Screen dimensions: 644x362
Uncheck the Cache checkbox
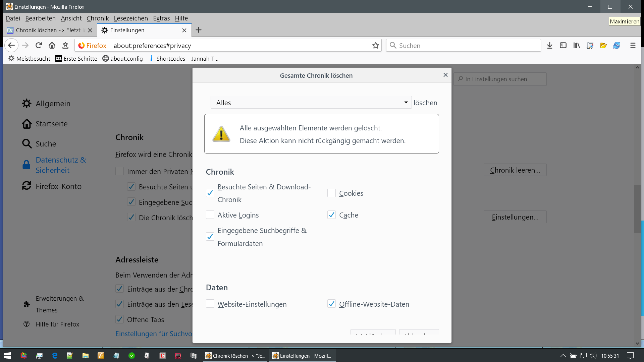[331, 215]
